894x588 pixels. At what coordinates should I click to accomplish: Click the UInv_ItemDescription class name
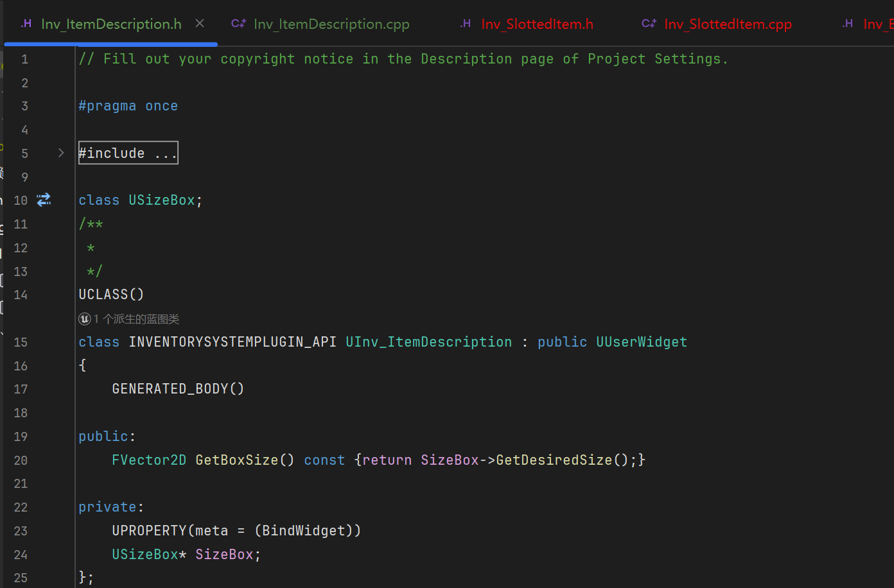coord(428,342)
